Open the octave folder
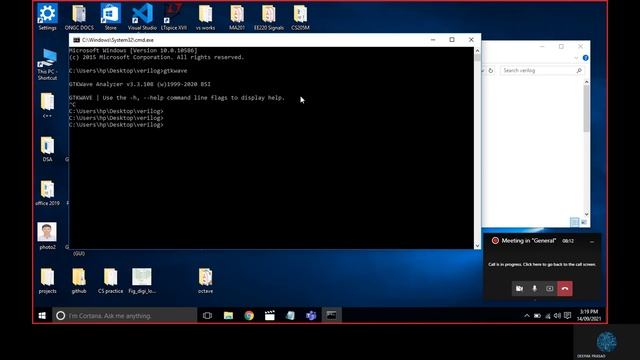 tap(205, 280)
